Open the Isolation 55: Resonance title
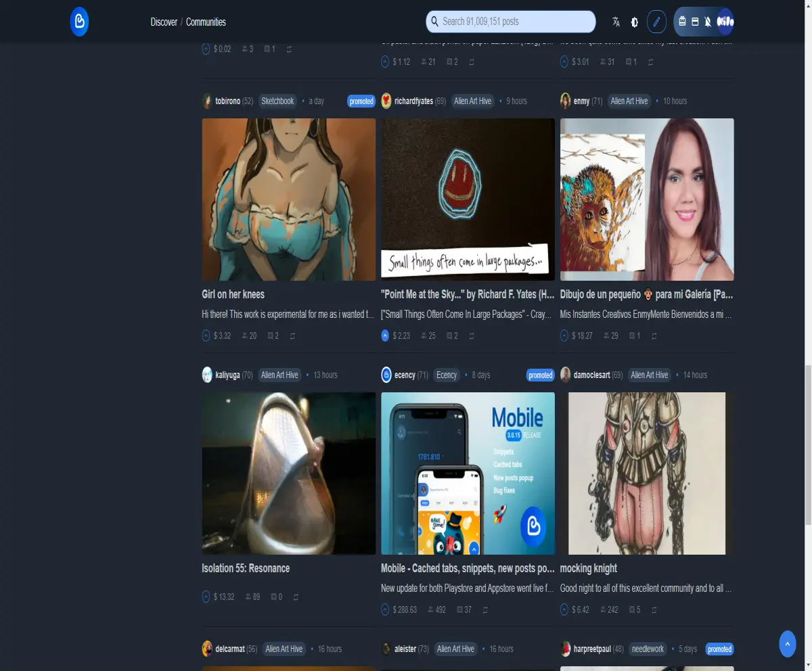The width and height of the screenshot is (812, 671). pyautogui.click(x=246, y=568)
